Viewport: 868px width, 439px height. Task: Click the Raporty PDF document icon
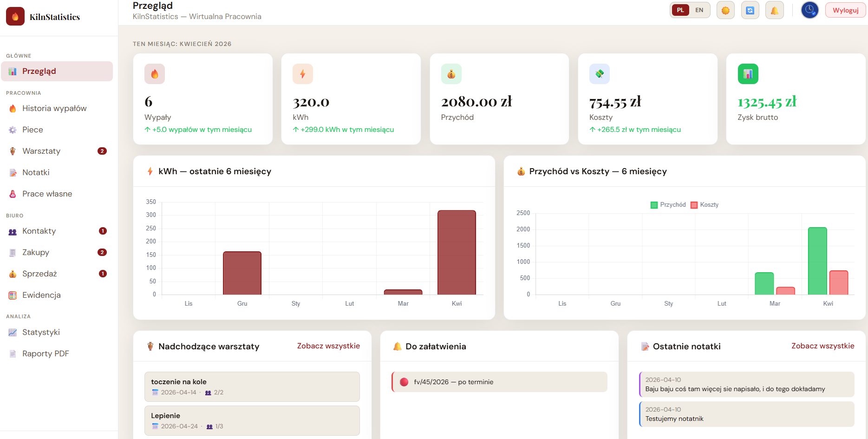pyautogui.click(x=13, y=354)
